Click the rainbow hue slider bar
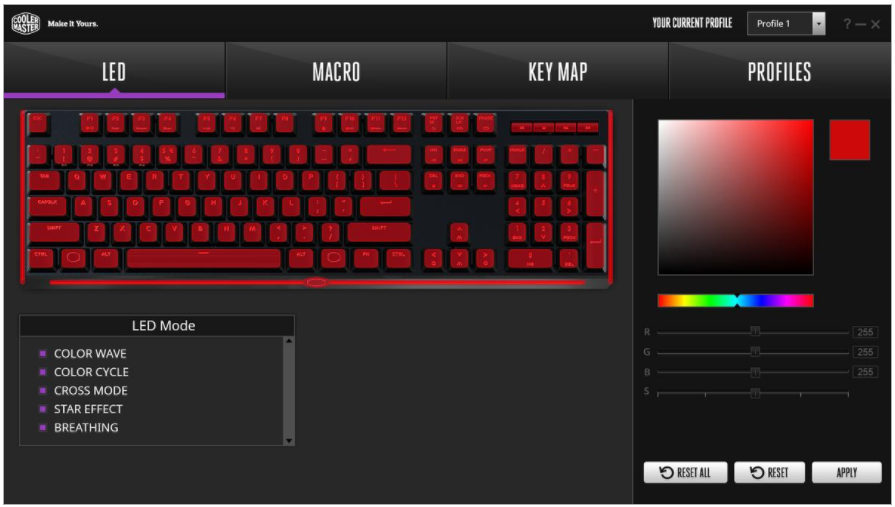The image size is (895, 507). 736,300
